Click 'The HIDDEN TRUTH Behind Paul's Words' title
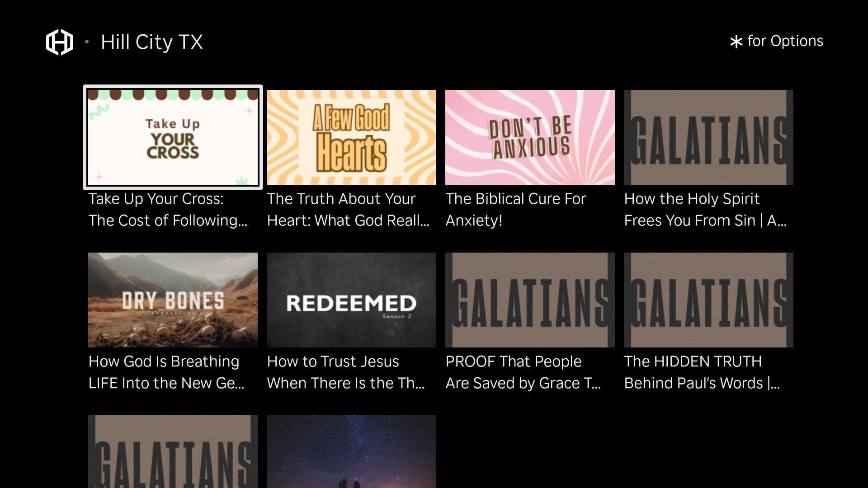 tap(702, 372)
